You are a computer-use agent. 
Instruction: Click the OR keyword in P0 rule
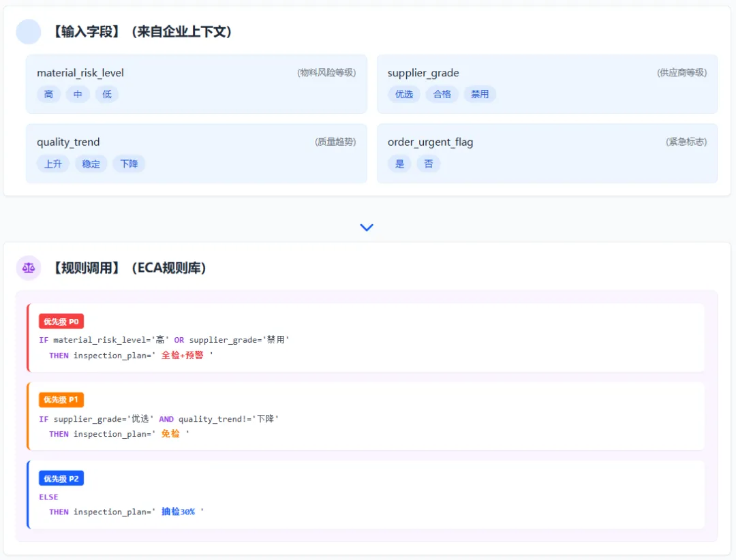[179, 340]
